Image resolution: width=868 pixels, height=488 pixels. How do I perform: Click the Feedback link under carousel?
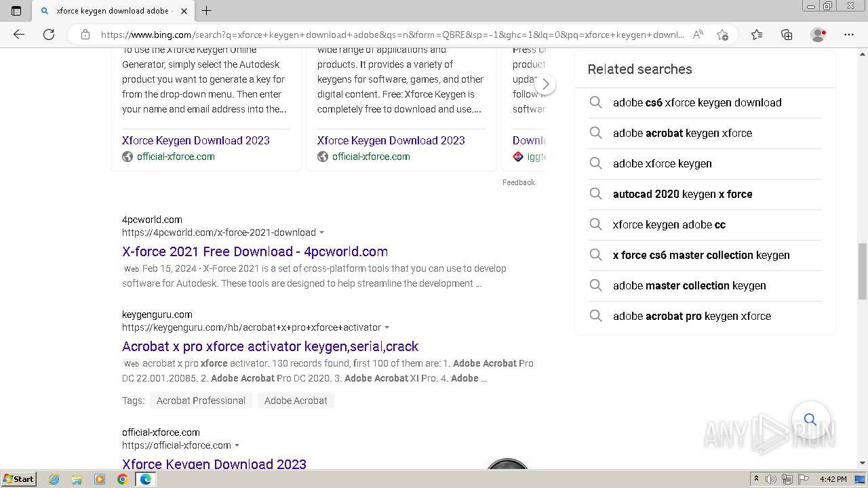pos(519,182)
